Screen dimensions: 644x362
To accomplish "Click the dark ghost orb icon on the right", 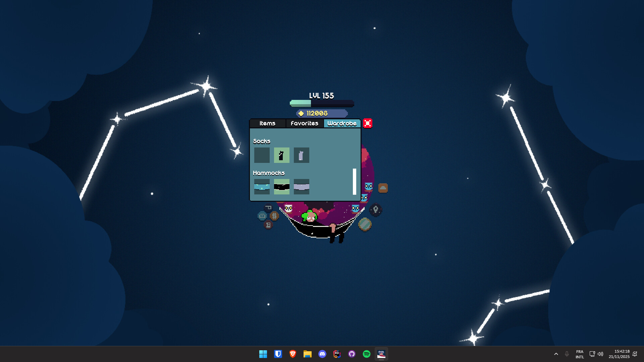I will (x=375, y=209).
